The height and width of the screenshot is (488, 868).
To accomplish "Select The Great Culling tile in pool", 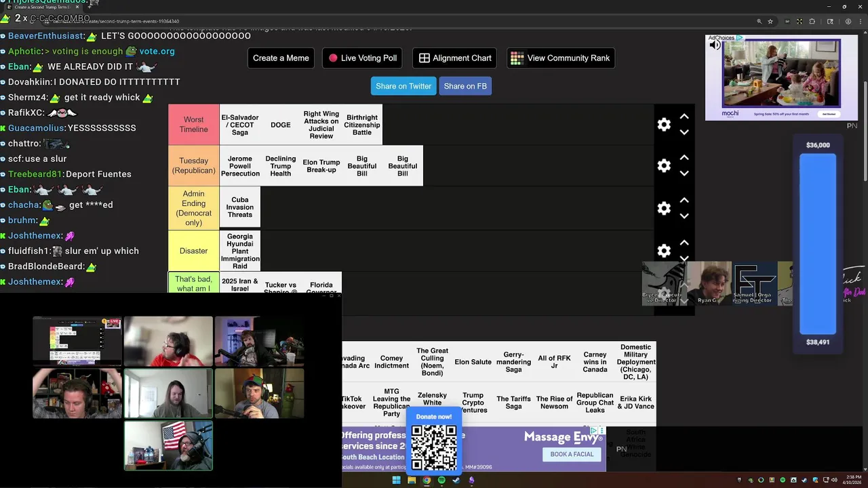I will click(432, 362).
